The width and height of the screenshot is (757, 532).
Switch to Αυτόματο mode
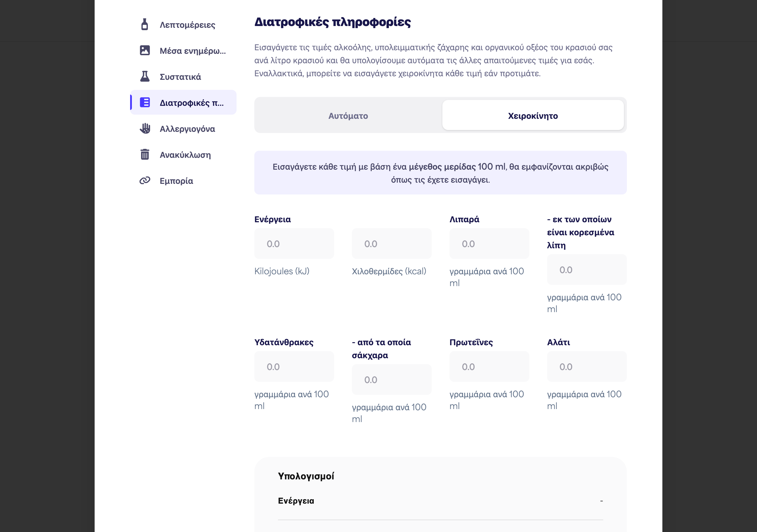point(348,115)
